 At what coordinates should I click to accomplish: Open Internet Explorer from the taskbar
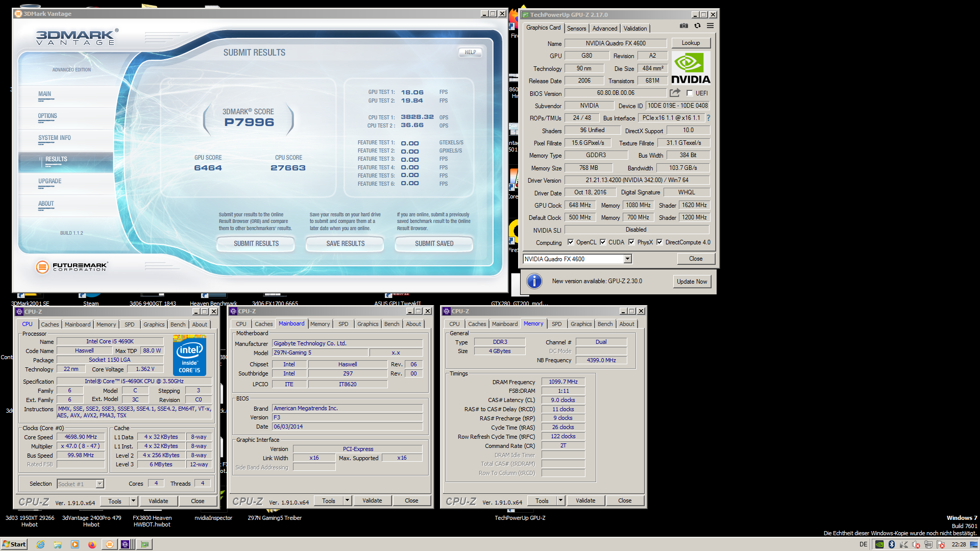(40, 544)
